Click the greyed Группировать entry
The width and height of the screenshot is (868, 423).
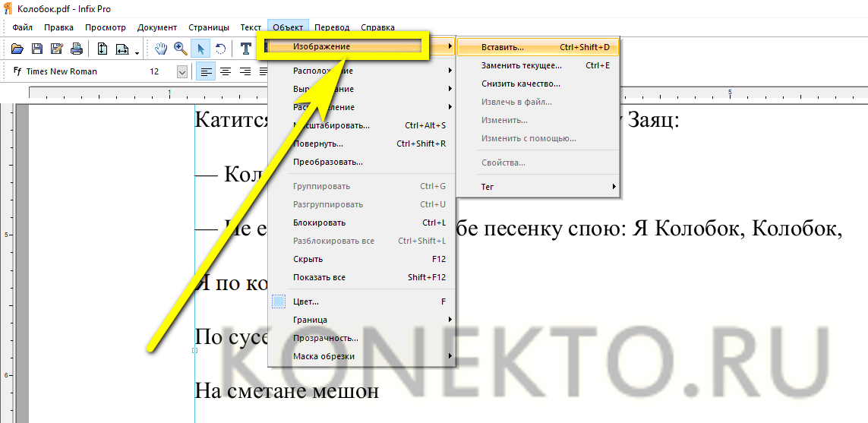(361, 187)
